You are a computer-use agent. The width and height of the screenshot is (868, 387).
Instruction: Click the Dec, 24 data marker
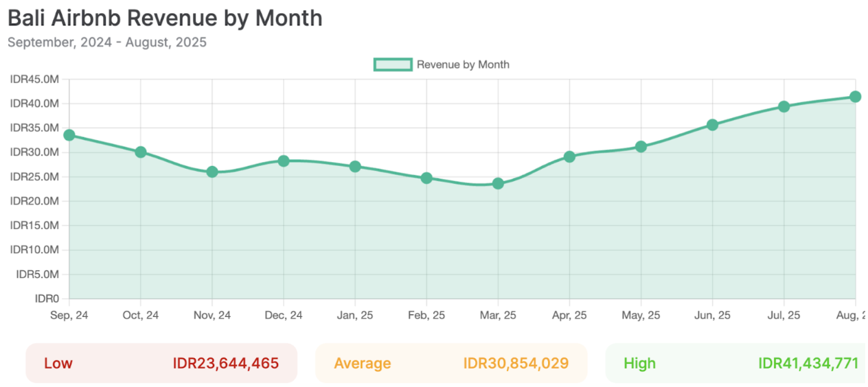(x=284, y=161)
